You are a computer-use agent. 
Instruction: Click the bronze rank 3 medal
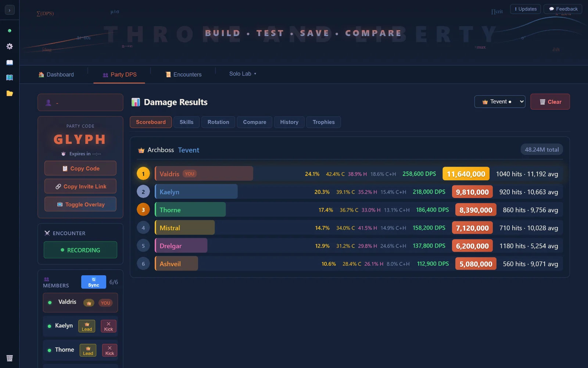pyautogui.click(x=143, y=210)
